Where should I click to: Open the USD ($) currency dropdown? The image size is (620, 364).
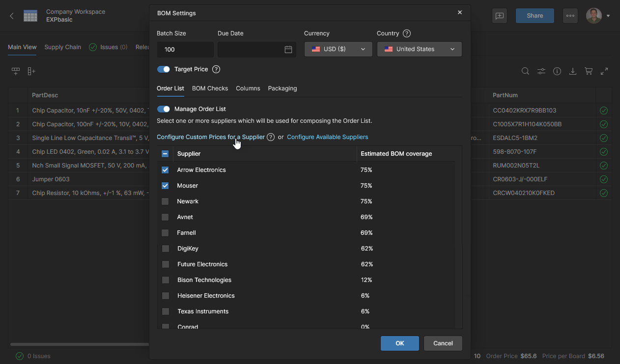click(x=338, y=49)
